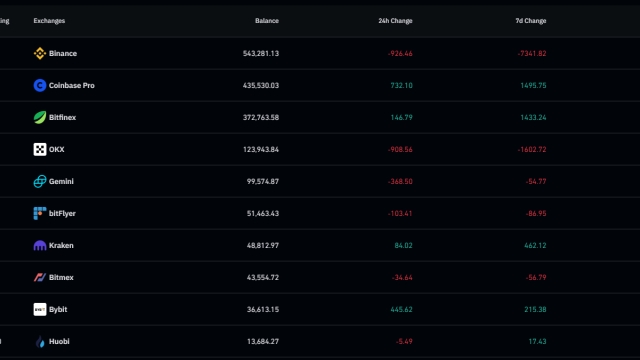This screenshot has height=360, width=640.
Task: Click Huobi 7d change 17.43
Action: tap(537, 341)
